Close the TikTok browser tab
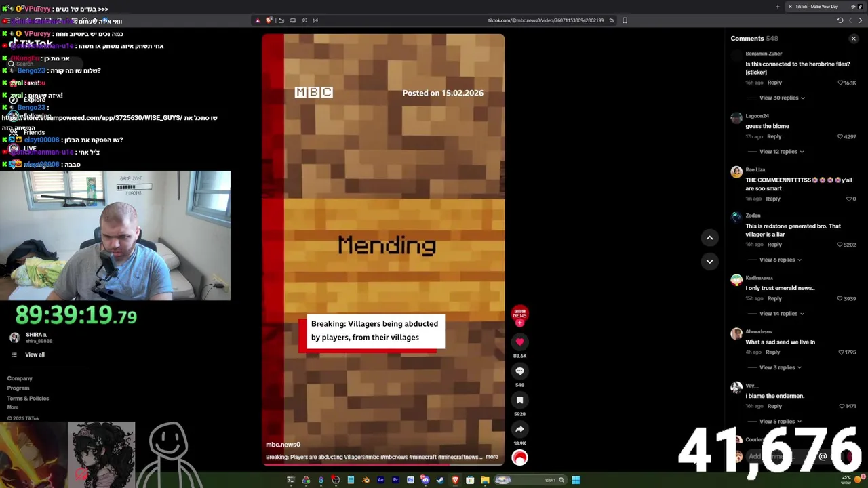 (x=789, y=7)
